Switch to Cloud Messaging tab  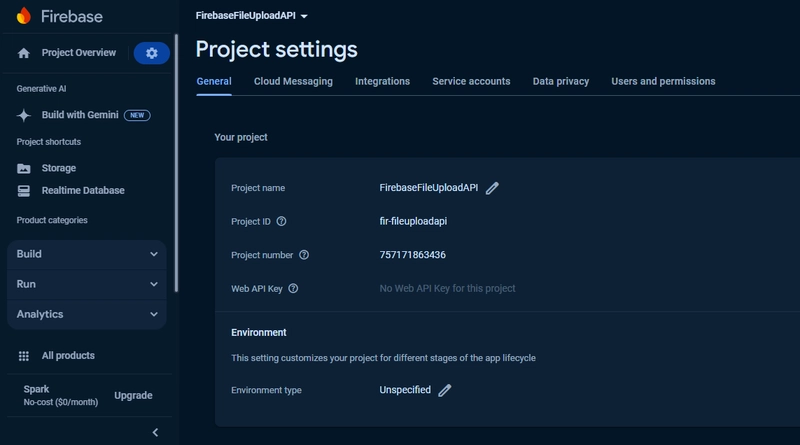293,82
